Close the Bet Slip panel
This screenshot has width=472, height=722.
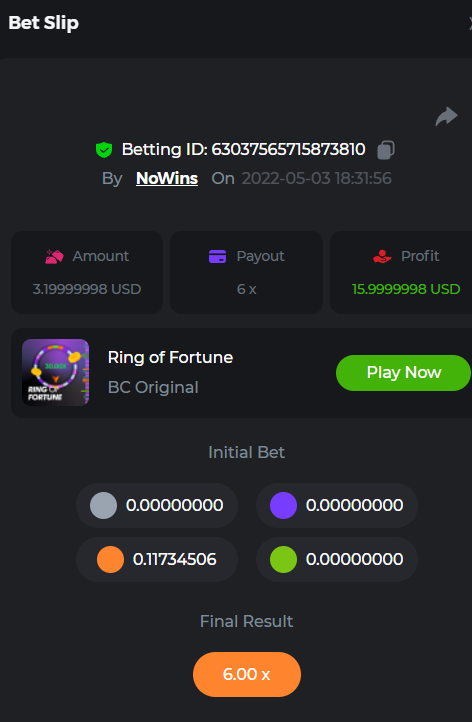click(x=470, y=23)
